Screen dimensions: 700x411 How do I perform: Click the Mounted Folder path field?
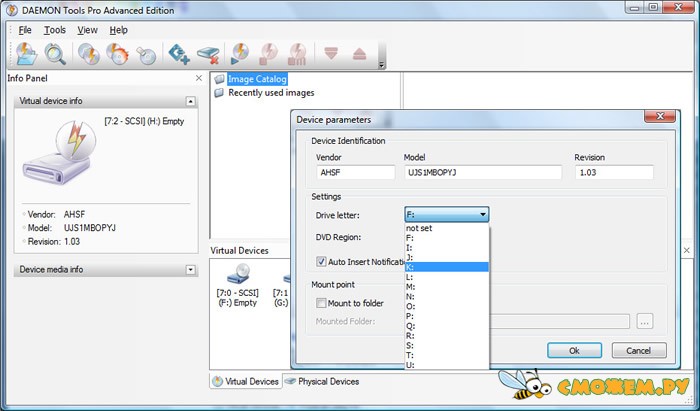(x=559, y=321)
